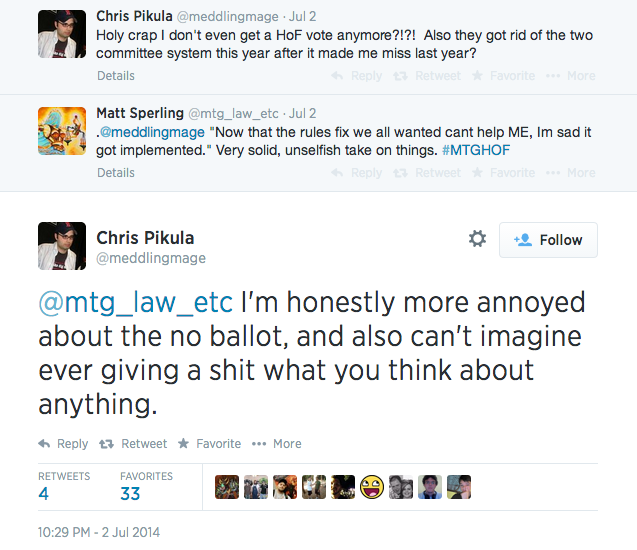The image size is (637, 550).
Task: Open the gear settings dropdown
Action: pyautogui.click(x=477, y=239)
